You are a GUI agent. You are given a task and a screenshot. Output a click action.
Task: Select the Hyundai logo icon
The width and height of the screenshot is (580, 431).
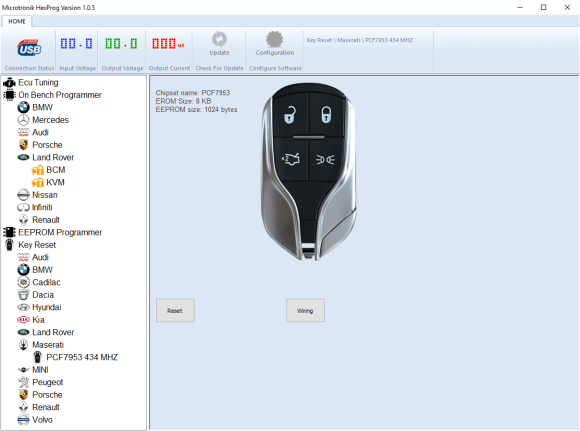pos(23,307)
